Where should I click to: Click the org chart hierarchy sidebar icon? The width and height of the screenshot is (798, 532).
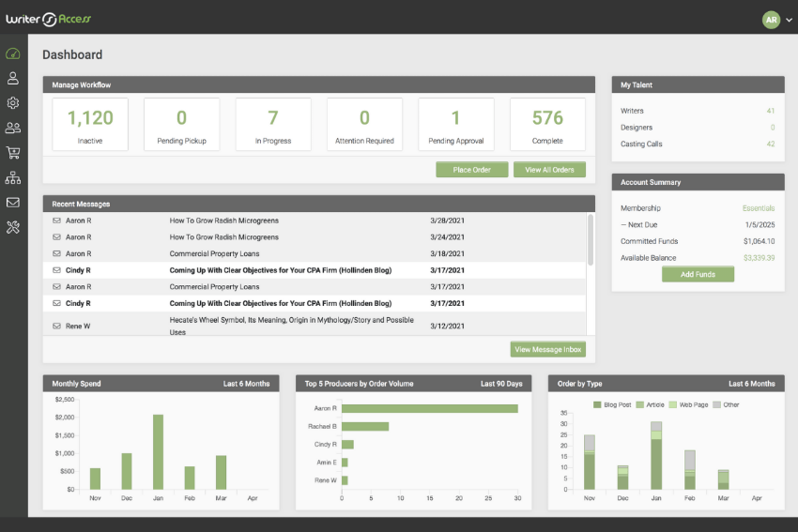click(13, 177)
